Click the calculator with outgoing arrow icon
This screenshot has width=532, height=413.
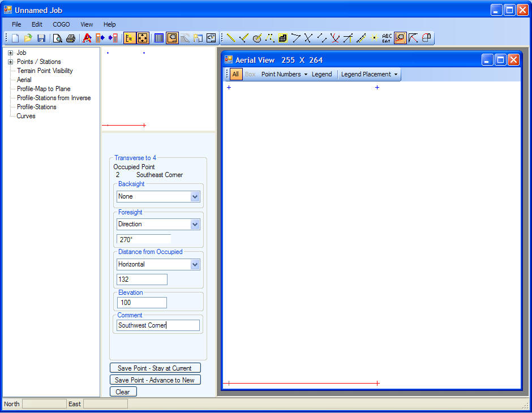(x=100, y=38)
